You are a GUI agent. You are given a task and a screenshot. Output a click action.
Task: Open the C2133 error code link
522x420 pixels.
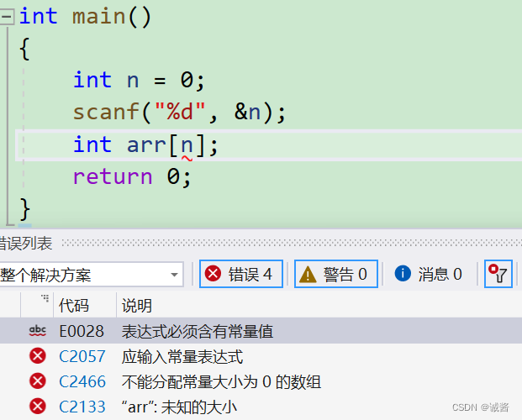pyautogui.click(x=82, y=407)
